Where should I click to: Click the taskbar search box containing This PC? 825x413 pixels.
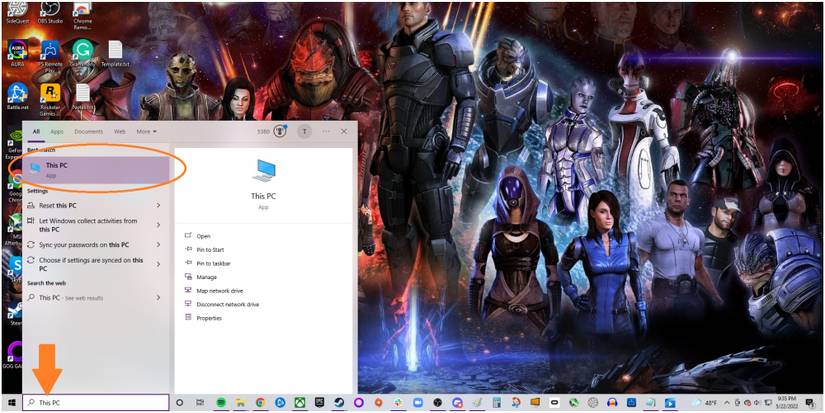pos(96,402)
